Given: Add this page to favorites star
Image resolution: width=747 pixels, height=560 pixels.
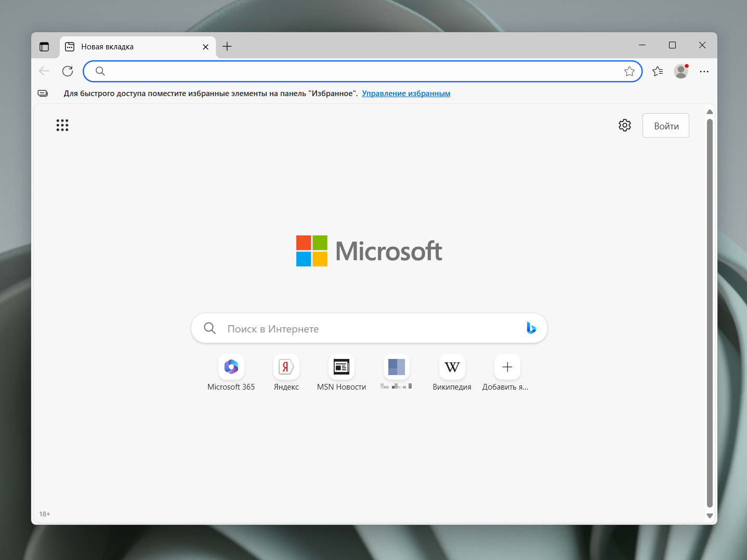Looking at the screenshot, I should [x=629, y=71].
